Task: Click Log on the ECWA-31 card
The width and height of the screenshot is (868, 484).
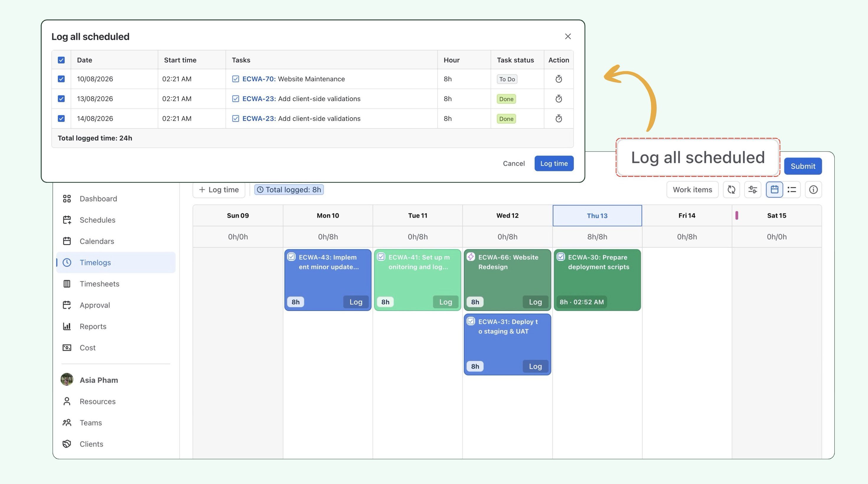Action: point(535,366)
